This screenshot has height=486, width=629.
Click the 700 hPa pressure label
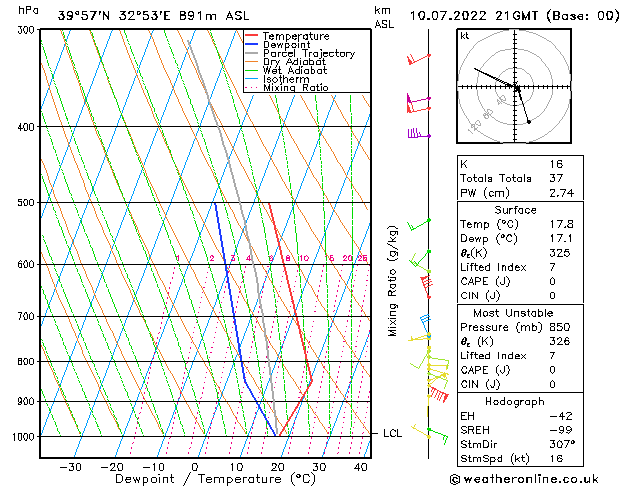pos(28,316)
